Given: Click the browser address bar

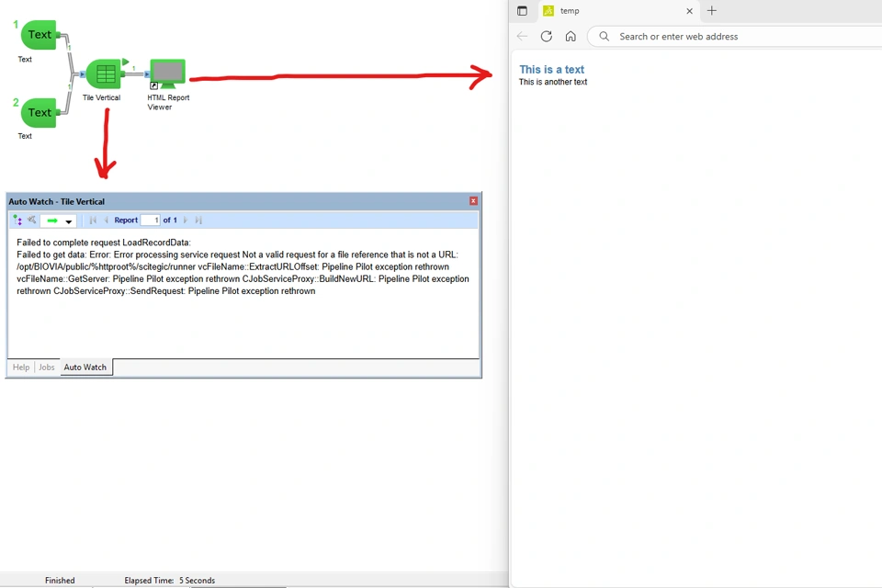Looking at the screenshot, I should (735, 37).
